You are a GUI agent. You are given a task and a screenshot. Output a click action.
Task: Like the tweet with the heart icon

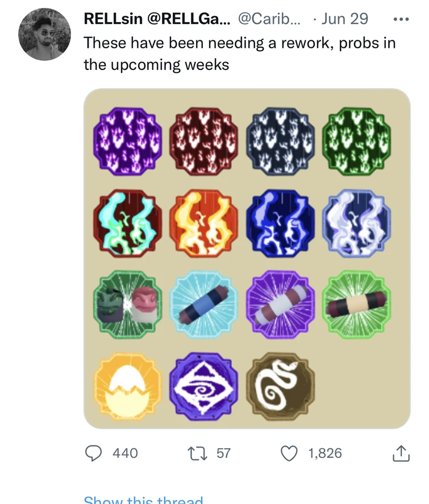tap(290, 453)
